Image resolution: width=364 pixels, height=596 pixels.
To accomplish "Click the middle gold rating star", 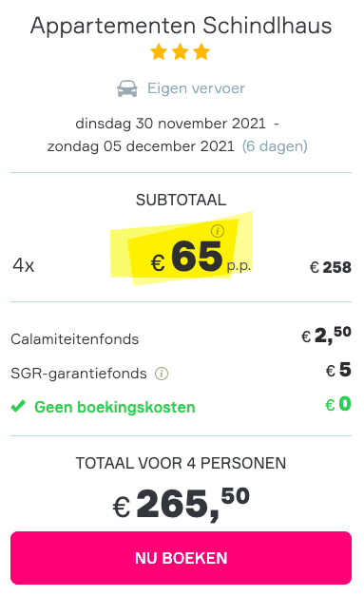I will (x=181, y=51).
